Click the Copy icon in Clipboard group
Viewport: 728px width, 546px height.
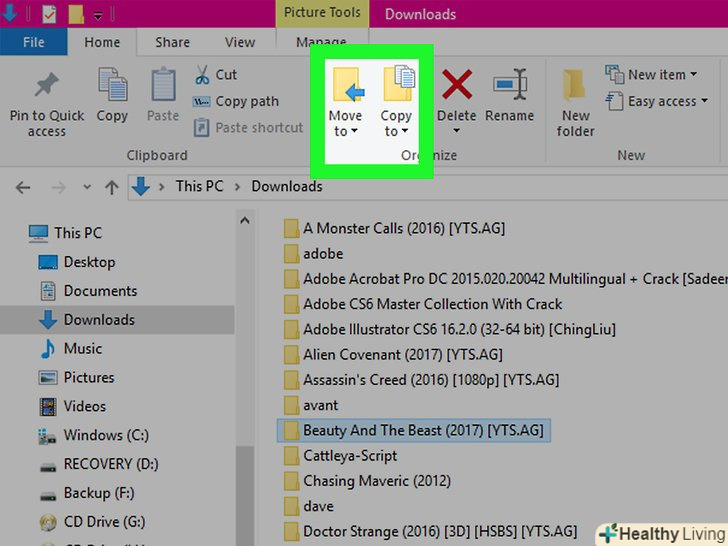coord(112,84)
